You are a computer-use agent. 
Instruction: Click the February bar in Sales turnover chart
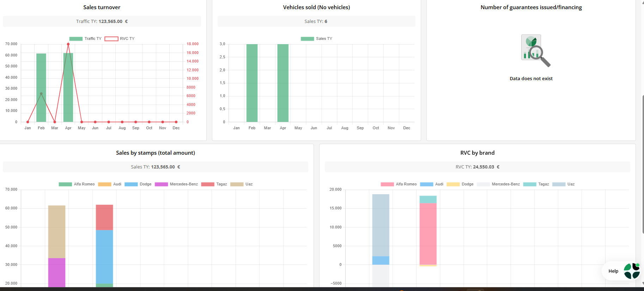pos(41,88)
